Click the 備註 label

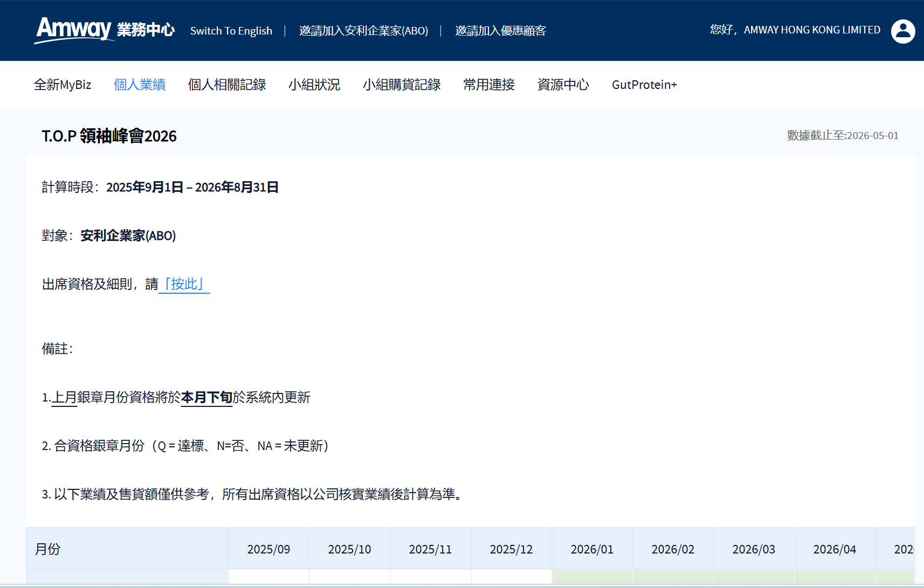57,349
